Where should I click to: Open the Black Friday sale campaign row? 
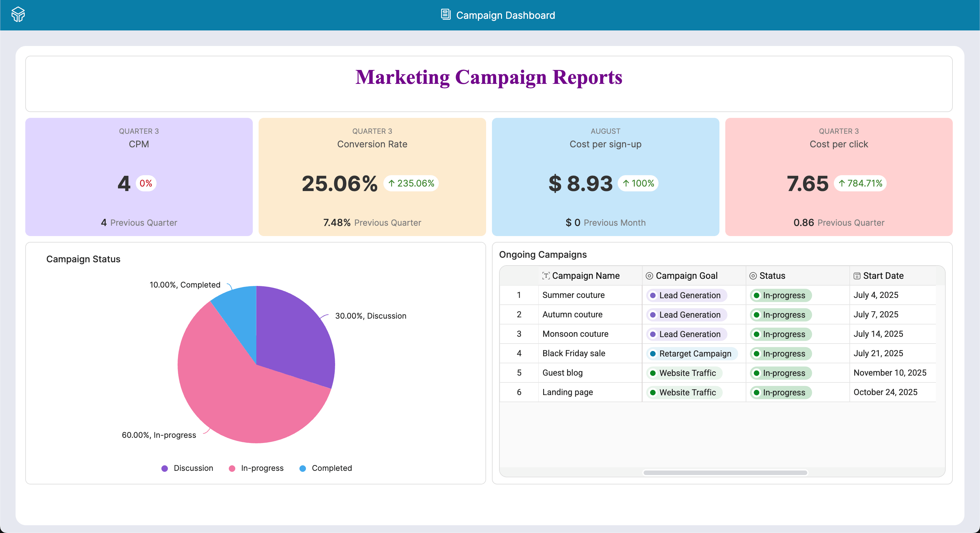[573, 353]
